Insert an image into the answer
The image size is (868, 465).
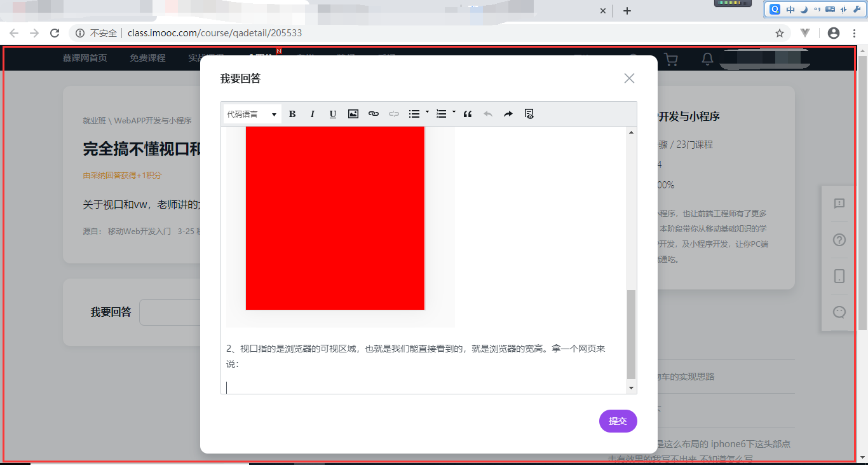click(353, 113)
